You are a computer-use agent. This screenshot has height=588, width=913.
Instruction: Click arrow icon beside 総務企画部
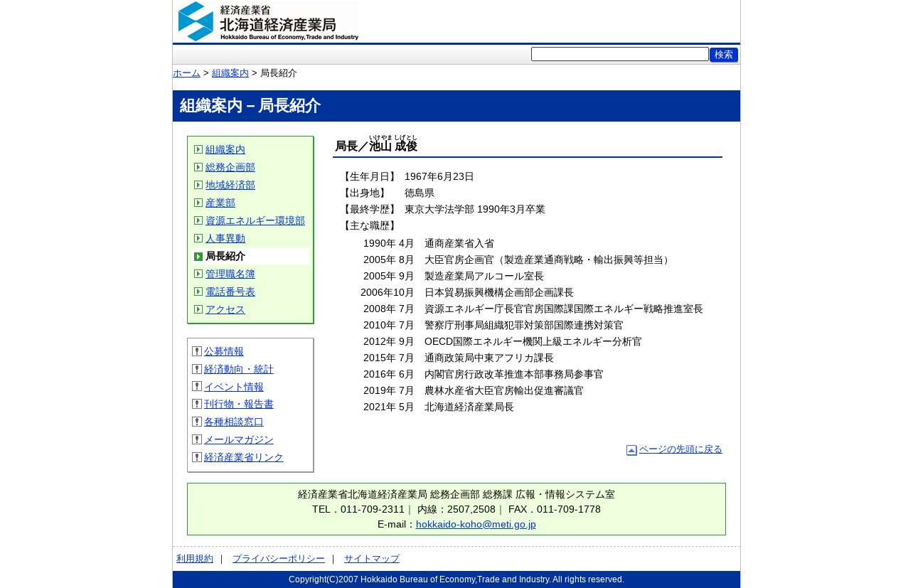(198, 167)
